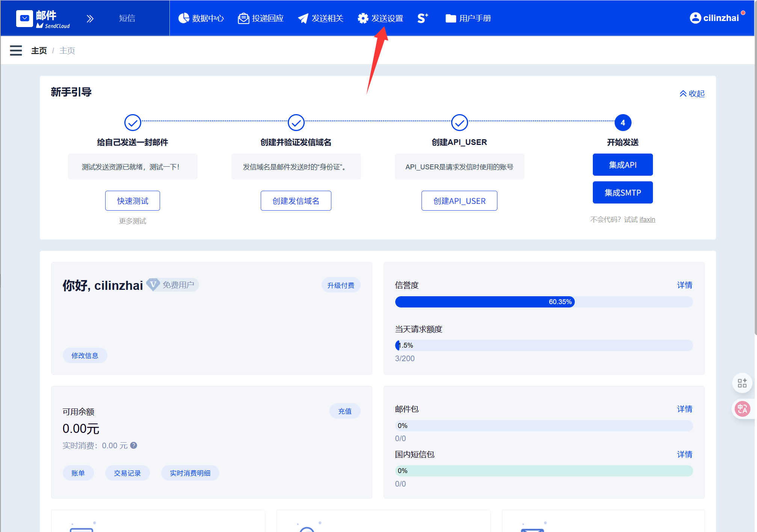Screen dimensions: 757x532
Task: Open the ifaxin link
Action: pyautogui.click(x=647, y=220)
